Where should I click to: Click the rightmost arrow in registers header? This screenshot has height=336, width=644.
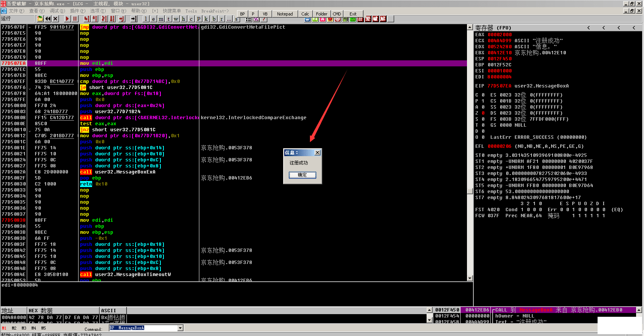[634, 28]
